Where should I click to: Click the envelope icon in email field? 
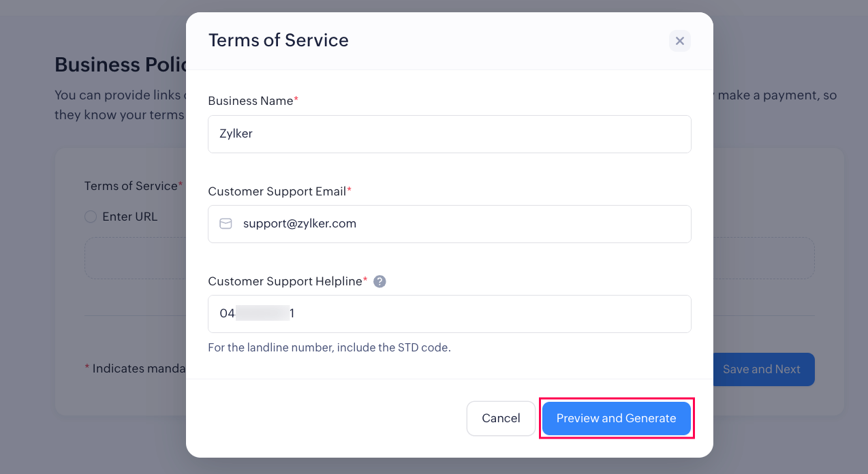click(226, 223)
